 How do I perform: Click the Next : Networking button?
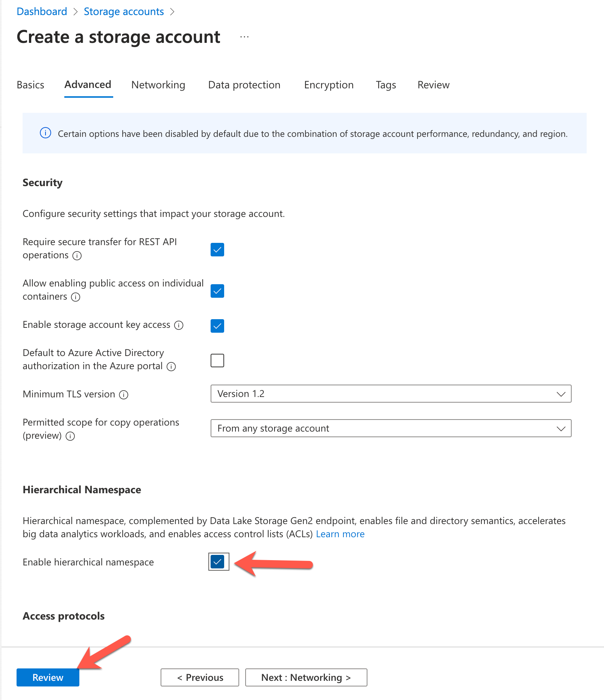[x=306, y=677]
